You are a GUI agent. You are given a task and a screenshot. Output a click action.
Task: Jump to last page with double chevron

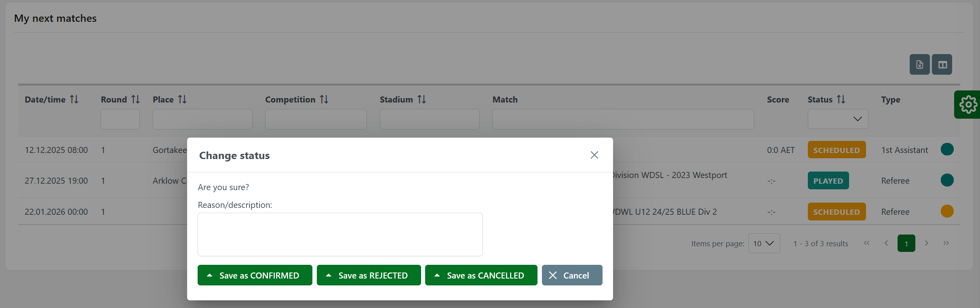(946, 243)
